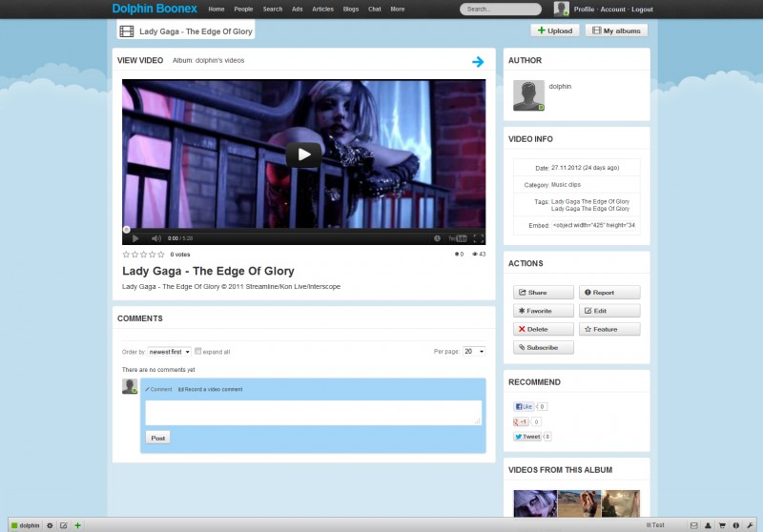This screenshot has height=532, width=763.
Task: Open settings gear in bottom toolbar
Action: tap(50, 525)
